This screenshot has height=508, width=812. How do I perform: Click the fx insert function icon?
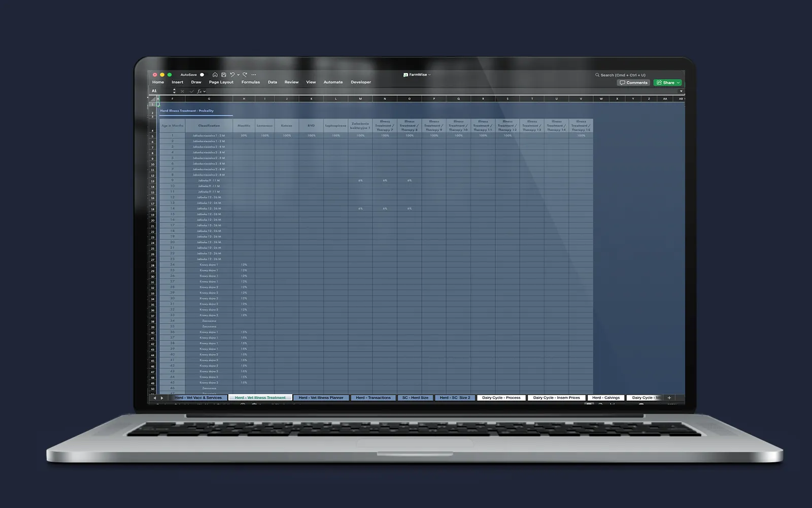point(200,91)
